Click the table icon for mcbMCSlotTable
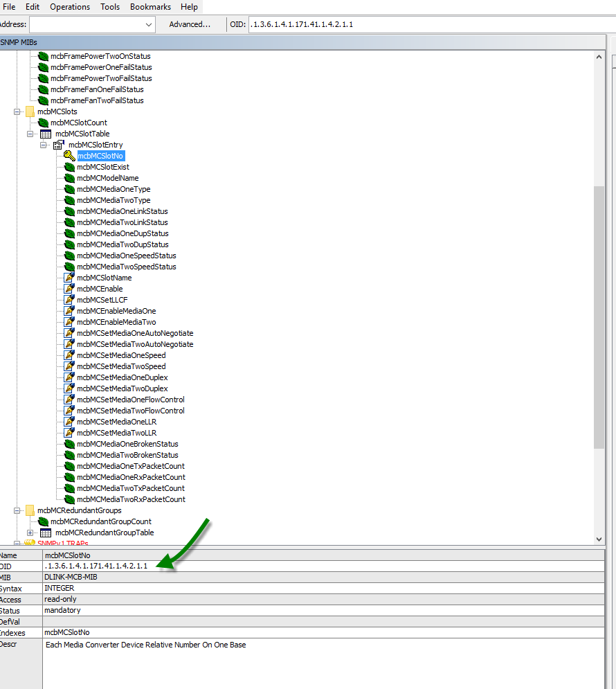This screenshot has width=616, height=689. pyautogui.click(x=46, y=134)
